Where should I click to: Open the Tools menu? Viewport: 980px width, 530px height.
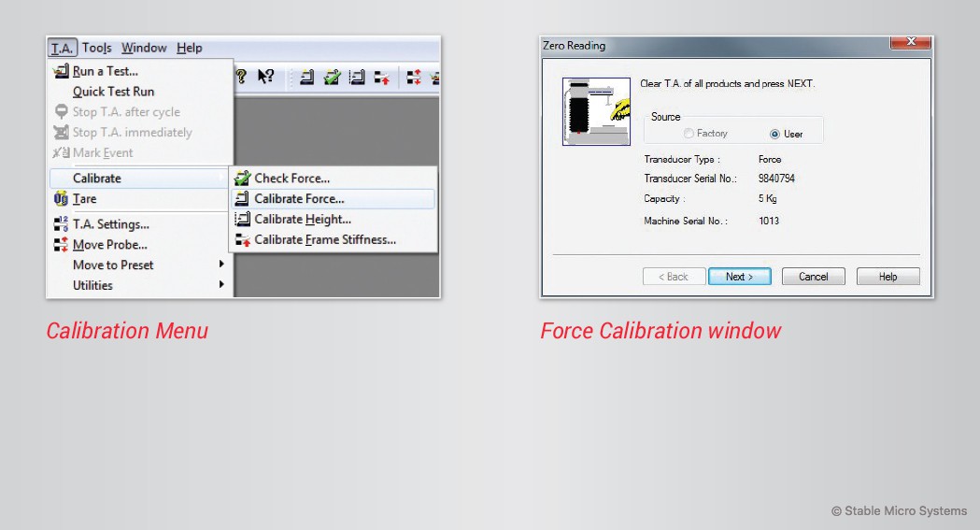[97, 48]
